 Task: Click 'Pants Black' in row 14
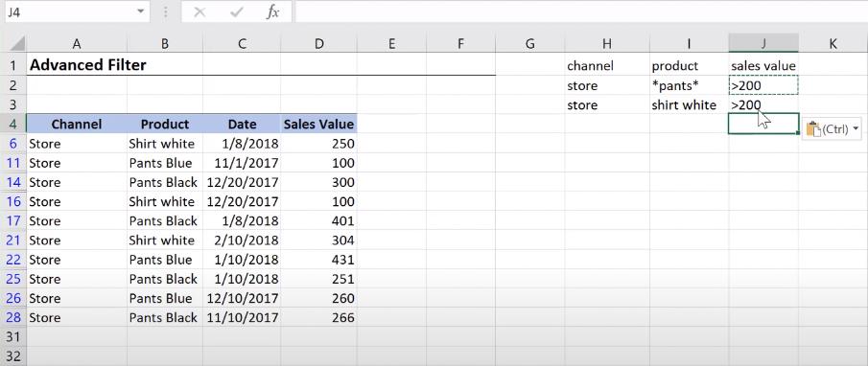coord(165,182)
